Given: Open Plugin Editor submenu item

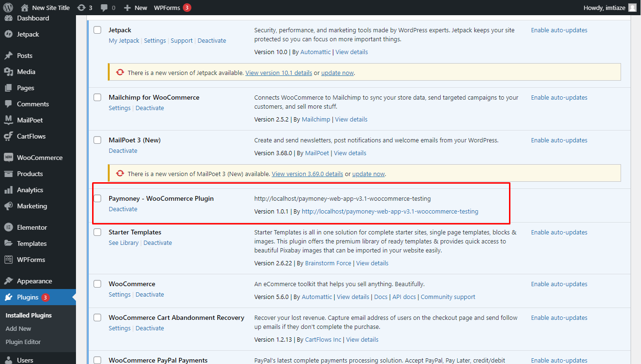Looking at the screenshot, I should 23,342.
